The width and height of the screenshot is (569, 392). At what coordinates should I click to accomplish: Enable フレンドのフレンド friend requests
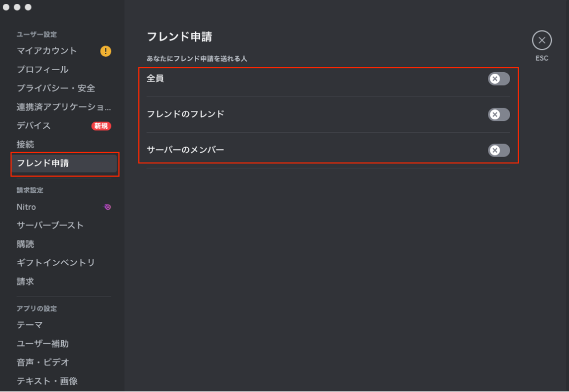click(x=498, y=114)
